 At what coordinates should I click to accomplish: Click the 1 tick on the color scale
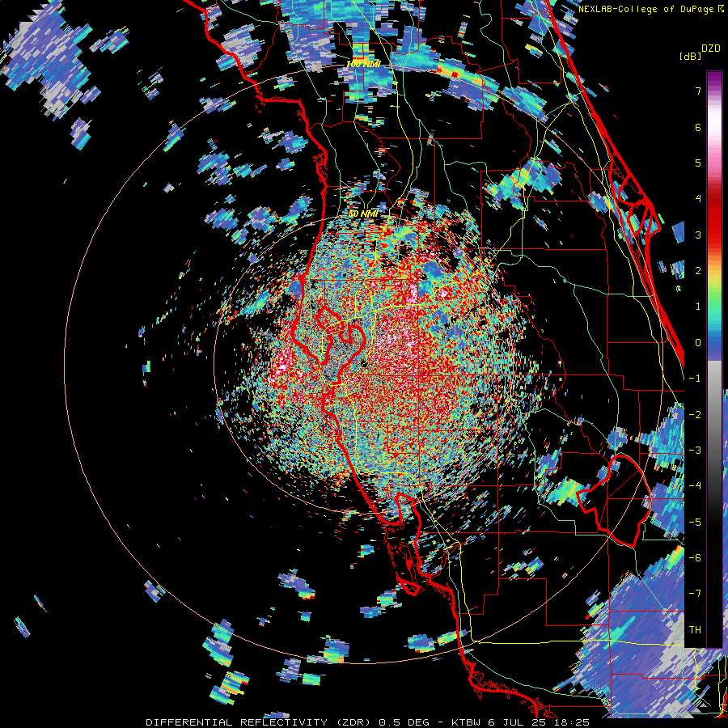(x=698, y=307)
